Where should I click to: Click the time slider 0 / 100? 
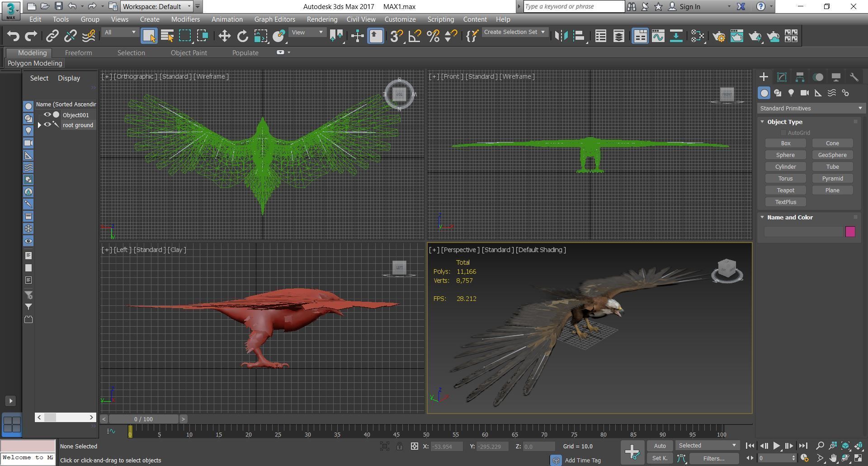143,419
